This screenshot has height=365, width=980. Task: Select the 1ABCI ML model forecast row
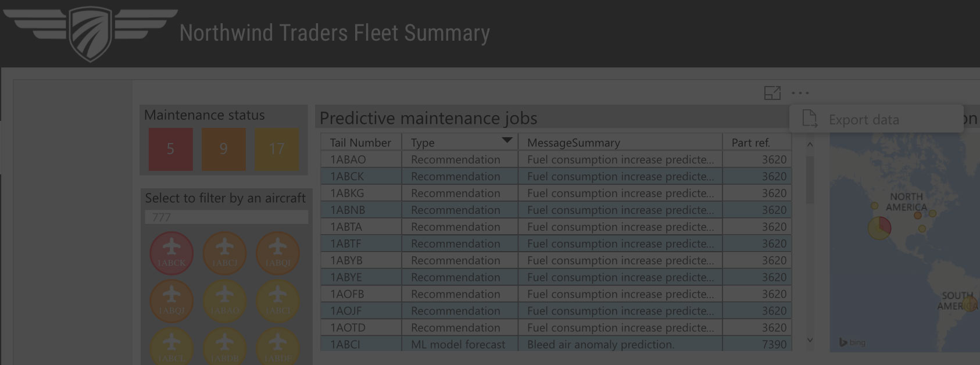point(556,344)
